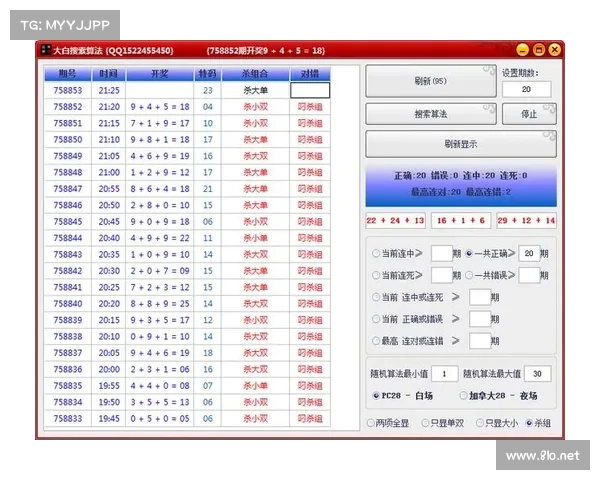The width and height of the screenshot is (600, 480).
Task: Select the 最高 连对或连错 radio button
Action: point(376,341)
